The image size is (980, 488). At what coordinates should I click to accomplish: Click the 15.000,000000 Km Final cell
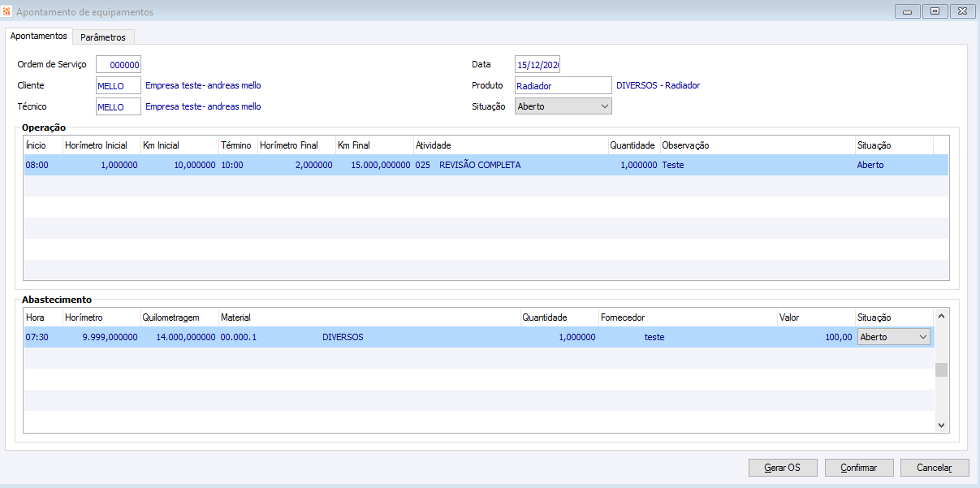(374, 165)
